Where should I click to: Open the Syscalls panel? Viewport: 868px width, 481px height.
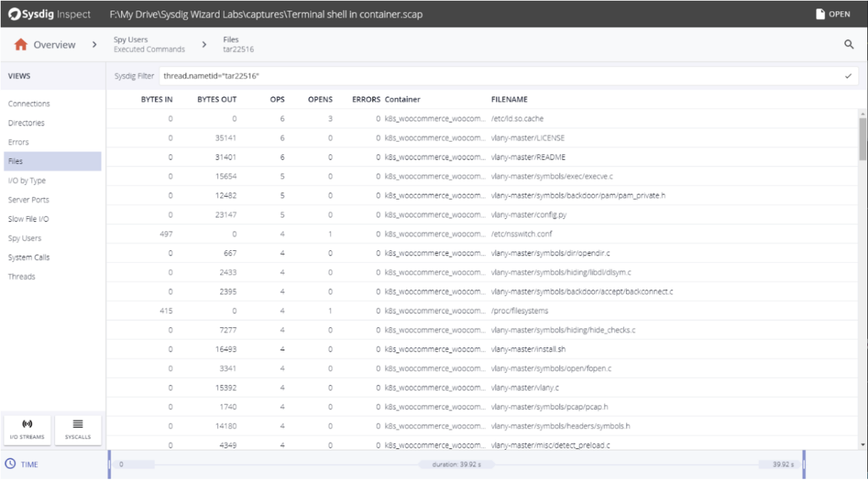coord(78,430)
